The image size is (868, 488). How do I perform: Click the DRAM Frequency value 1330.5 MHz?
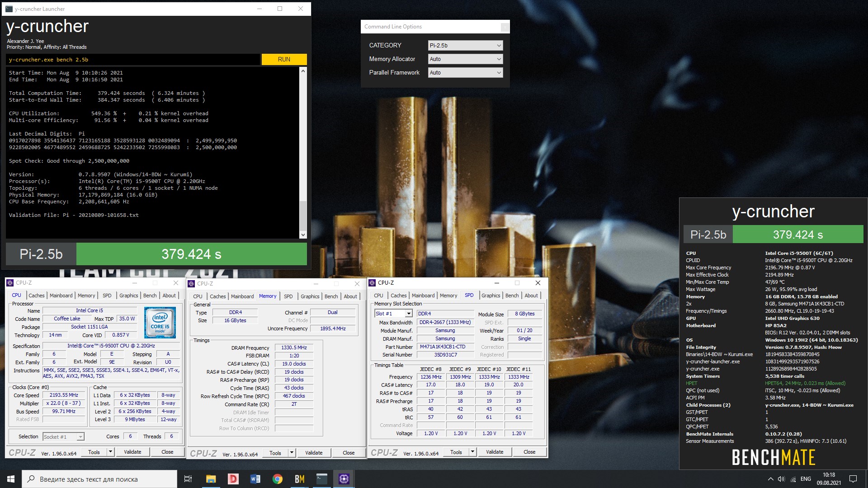[294, 348]
